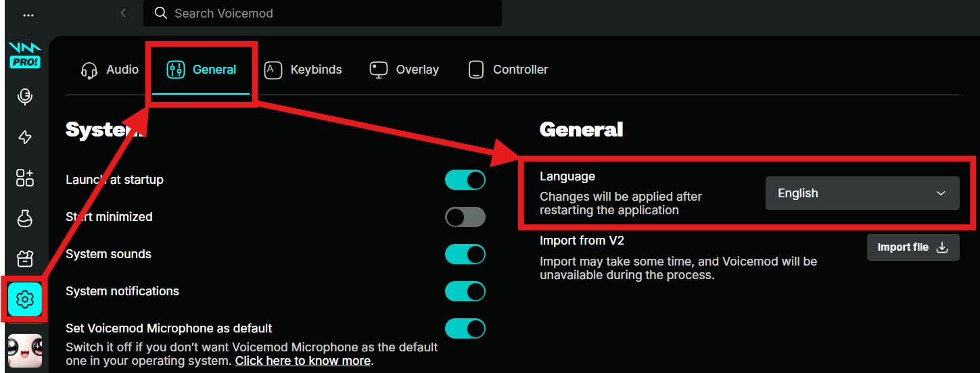This screenshot has height=373, width=980.
Task: Open the gift box store sidebar icon
Action: pos(25,258)
